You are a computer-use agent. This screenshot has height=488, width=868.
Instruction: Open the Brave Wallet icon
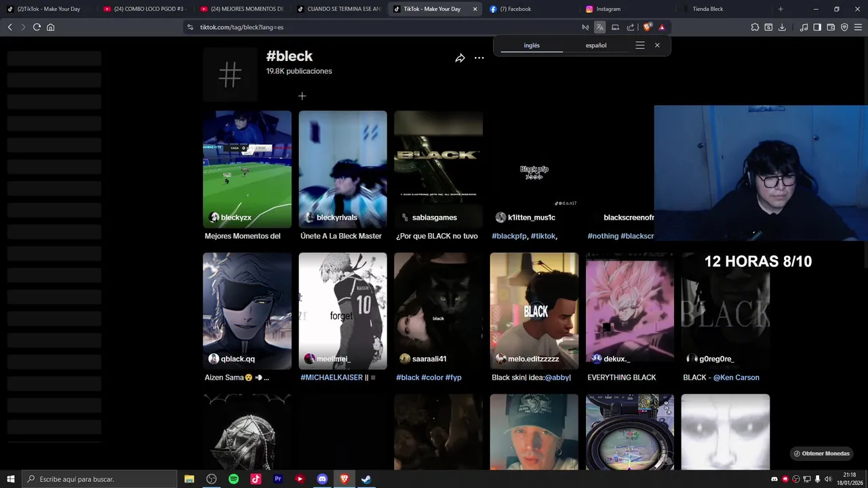831,27
